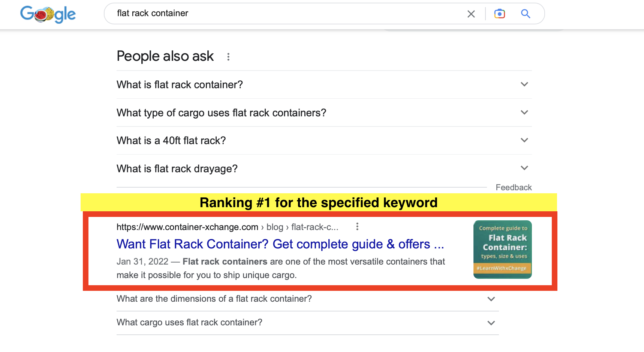This screenshot has height=352, width=644.
Task: Click the Flat Rack Container guide thumbnail
Action: coord(502,250)
